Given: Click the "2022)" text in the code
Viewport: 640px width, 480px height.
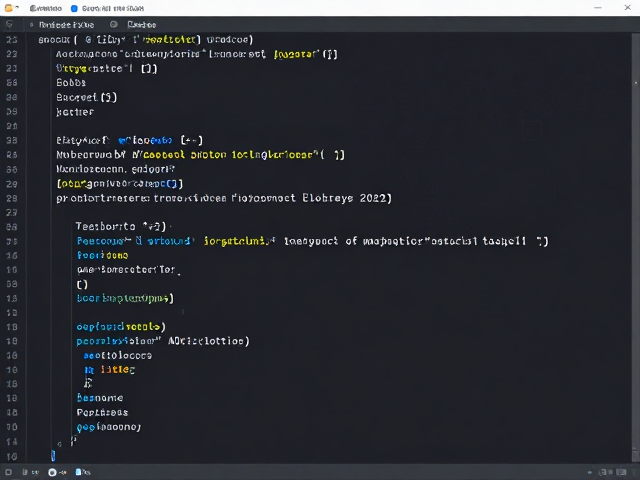Looking at the screenshot, I should click(376, 198).
